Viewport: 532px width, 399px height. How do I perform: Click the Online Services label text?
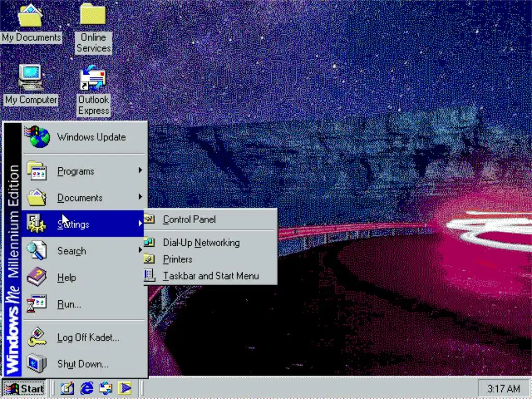[x=94, y=43]
